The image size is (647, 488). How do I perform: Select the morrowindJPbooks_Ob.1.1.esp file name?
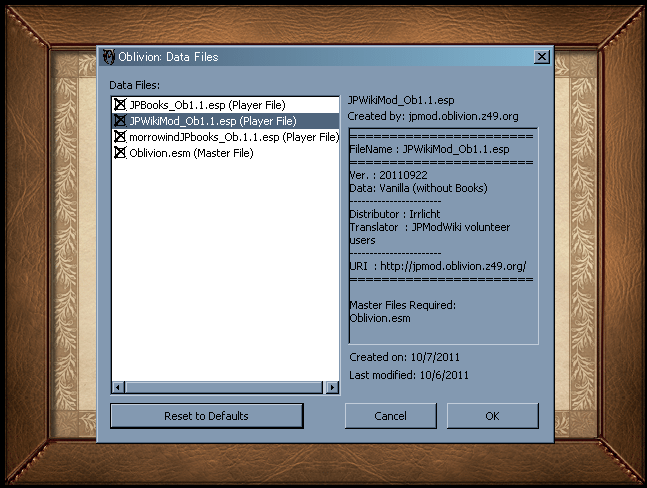pyautogui.click(x=234, y=137)
